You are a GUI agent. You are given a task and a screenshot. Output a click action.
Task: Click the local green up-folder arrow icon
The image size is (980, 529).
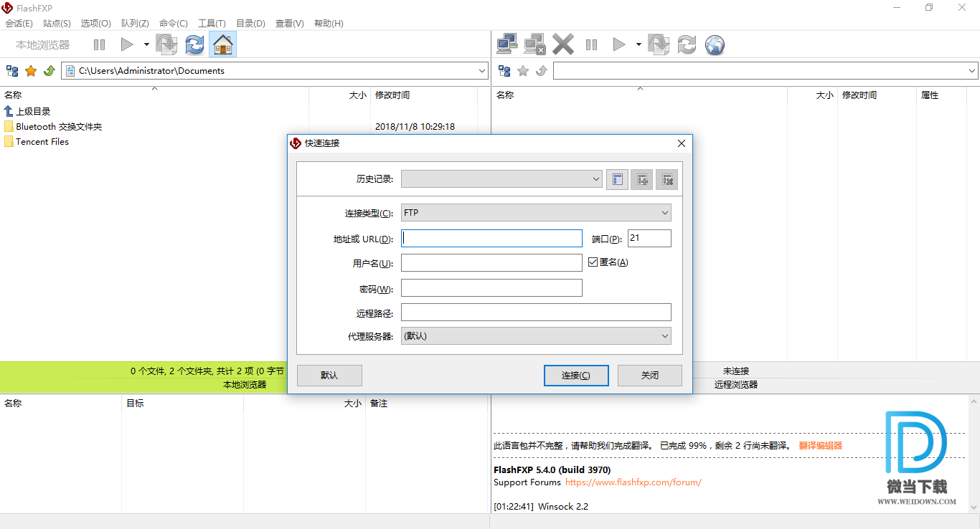[x=50, y=71]
